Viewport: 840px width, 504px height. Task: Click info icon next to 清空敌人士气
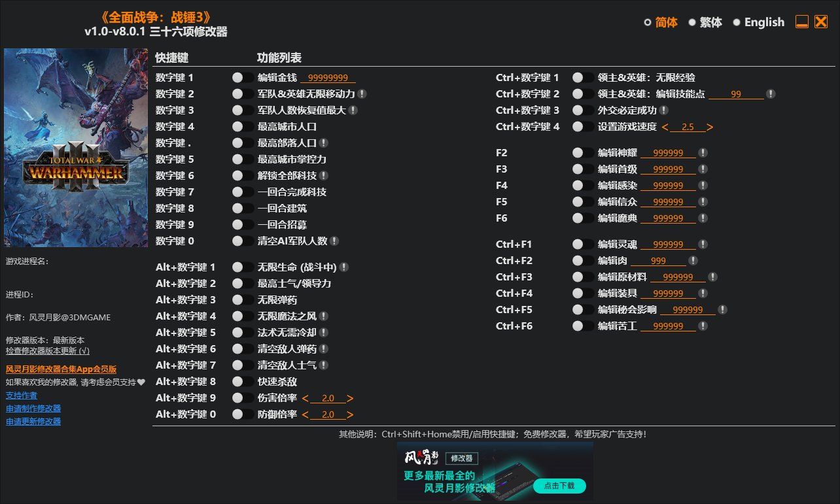point(323,365)
